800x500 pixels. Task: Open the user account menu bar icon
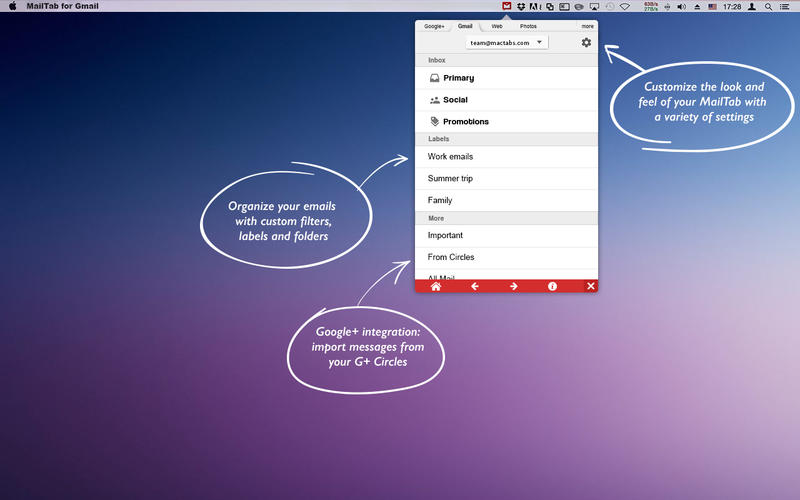(x=752, y=7)
